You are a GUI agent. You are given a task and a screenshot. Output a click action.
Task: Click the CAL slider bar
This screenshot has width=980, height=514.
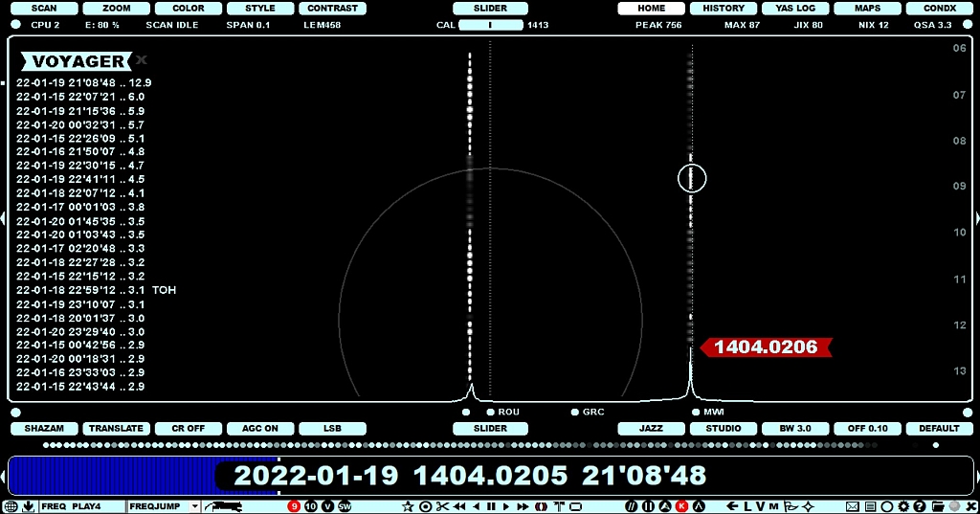point(490,25)
